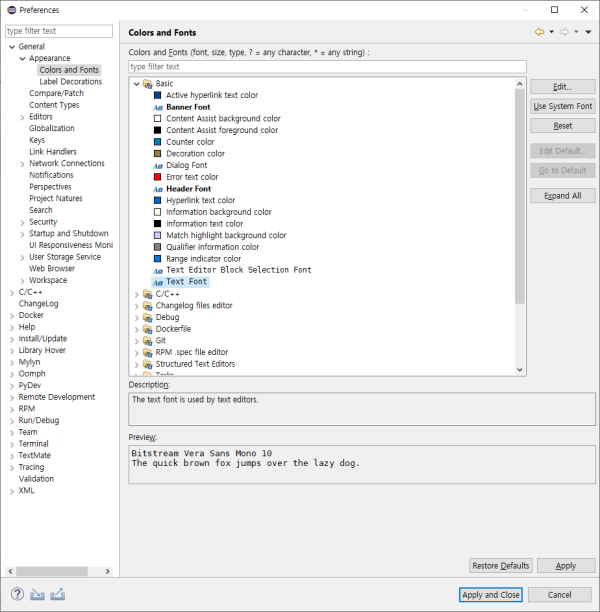Expand the C/C++ colors category
The height and width of the screenshot is (612, 600).
tap(136, 294)
